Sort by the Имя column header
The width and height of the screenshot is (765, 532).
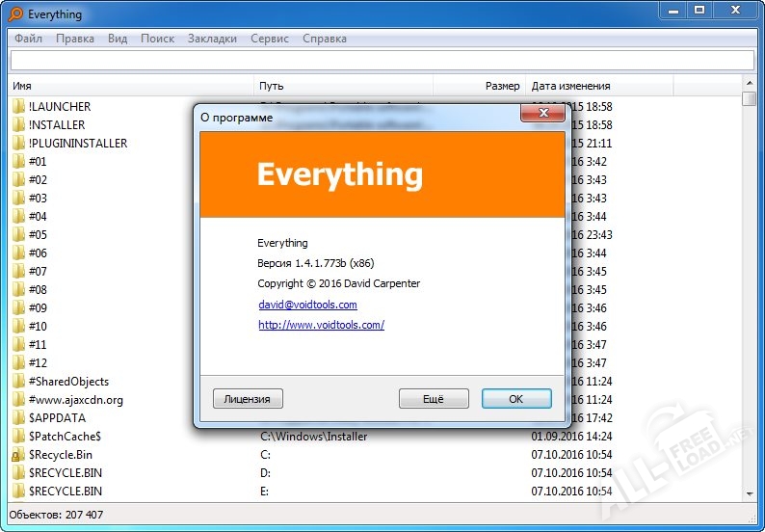click(131, 86)
